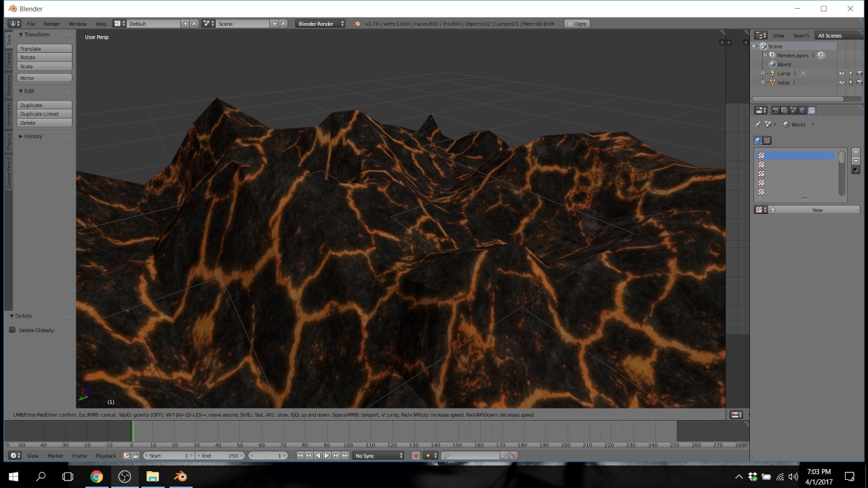868x488 pixels.
Task: Insert keyframe using key icon
Action: click(504, 455)
